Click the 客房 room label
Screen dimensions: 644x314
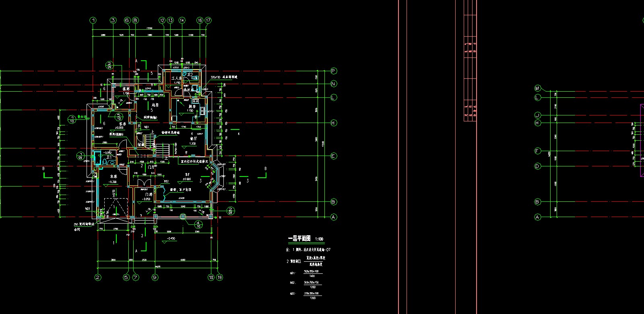click(122, 124)
